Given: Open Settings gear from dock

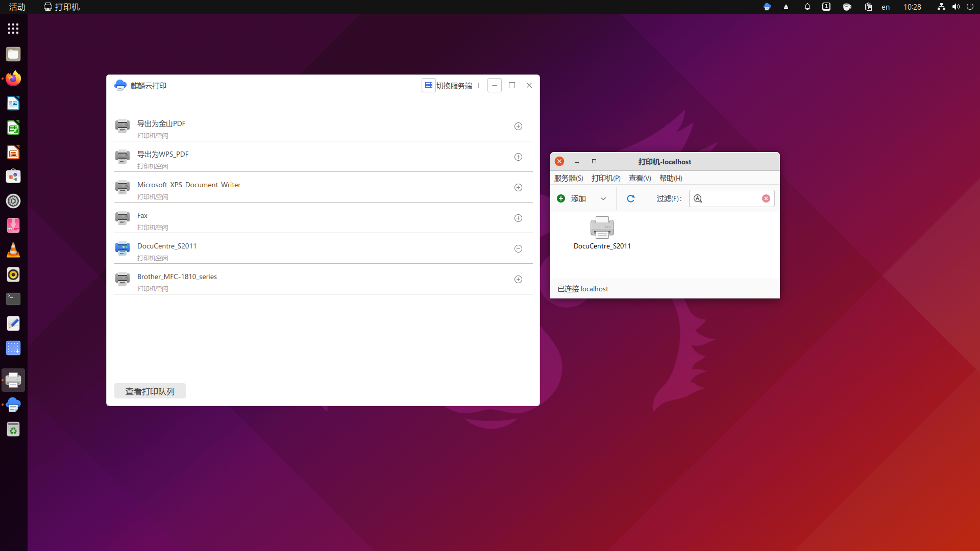Looking at the screenshot, I should click(13, 201).
